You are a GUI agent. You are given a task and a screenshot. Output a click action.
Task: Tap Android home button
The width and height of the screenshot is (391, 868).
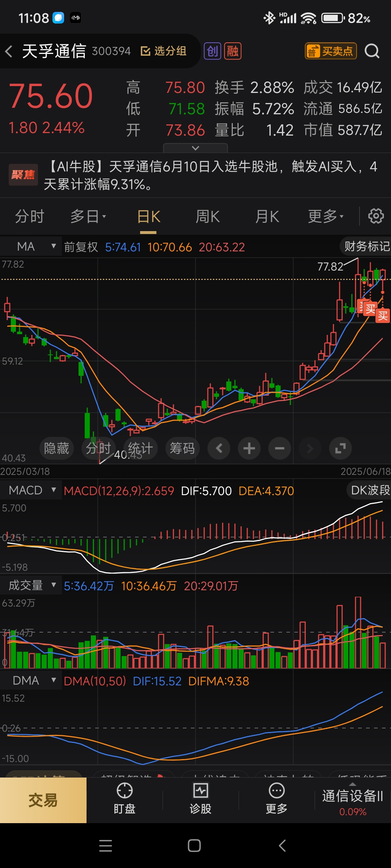tap(194, 846)
